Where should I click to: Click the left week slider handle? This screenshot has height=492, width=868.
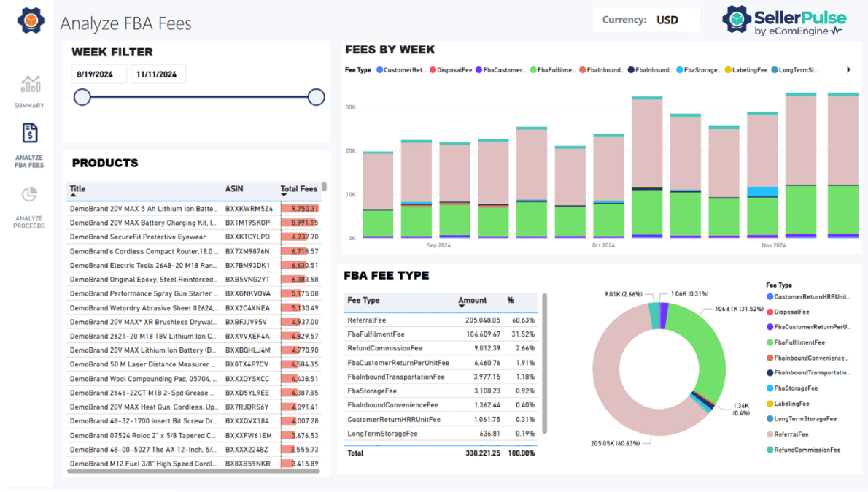[x=82, y=97]
